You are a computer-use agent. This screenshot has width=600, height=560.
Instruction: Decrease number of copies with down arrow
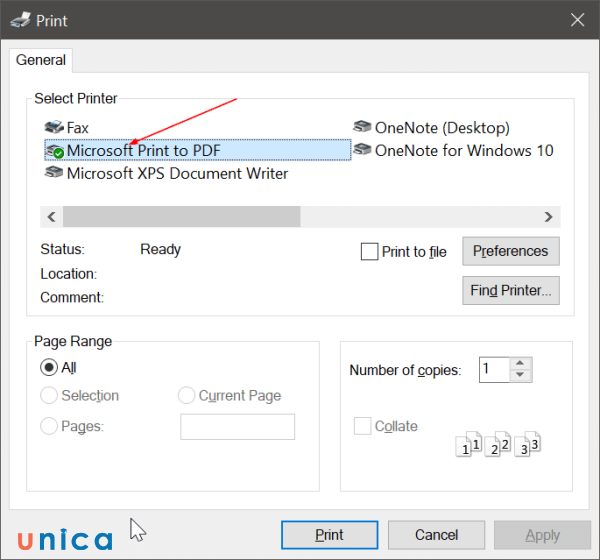click(x=518, y=376)
